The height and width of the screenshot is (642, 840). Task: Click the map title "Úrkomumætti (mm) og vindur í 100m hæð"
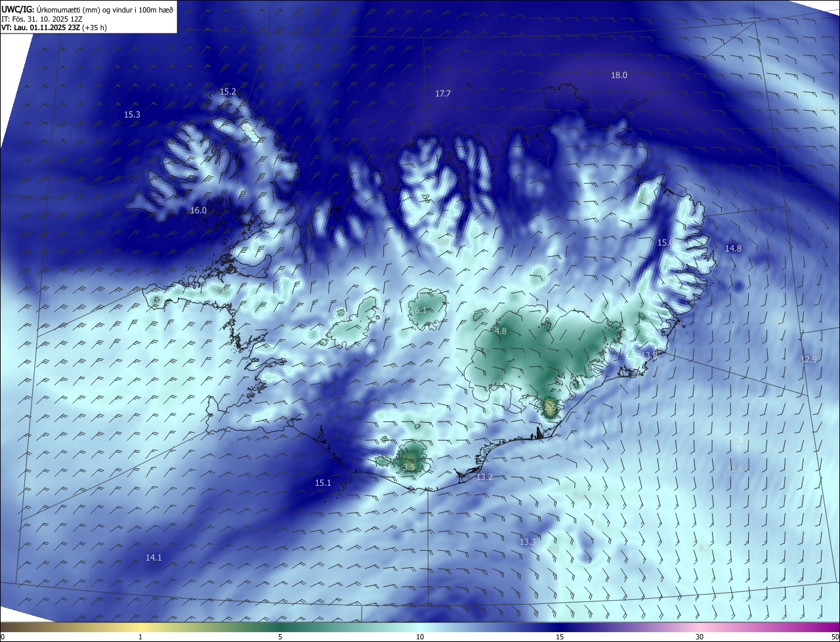[104, 9]
